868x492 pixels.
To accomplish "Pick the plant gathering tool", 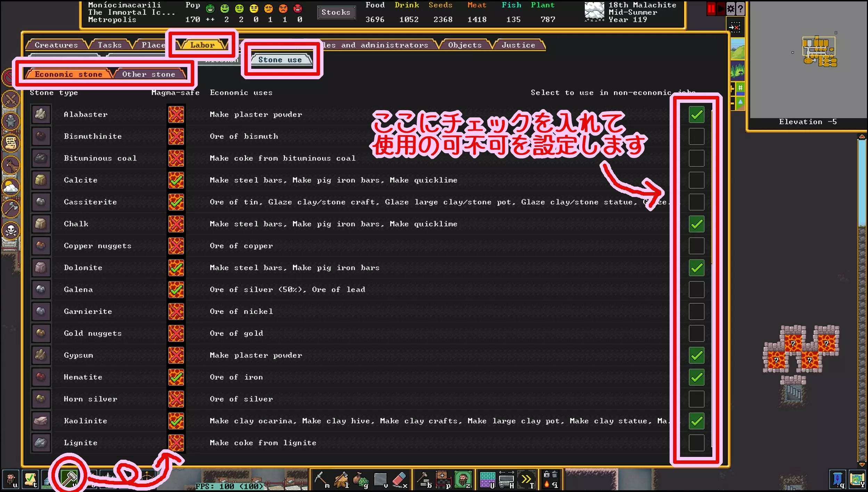I will click(x=361, y=479).
